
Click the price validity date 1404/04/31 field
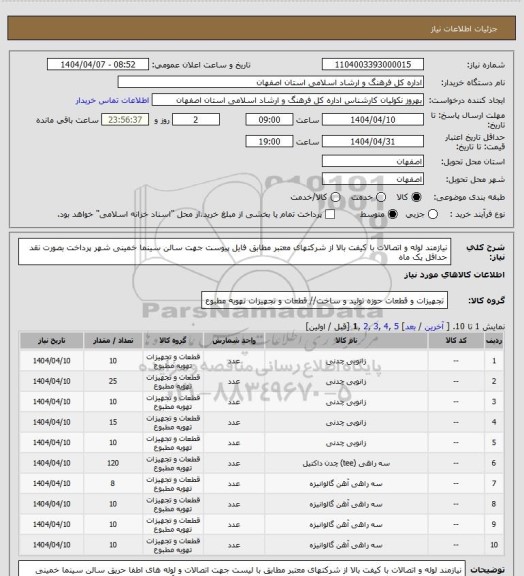(373, 141)
